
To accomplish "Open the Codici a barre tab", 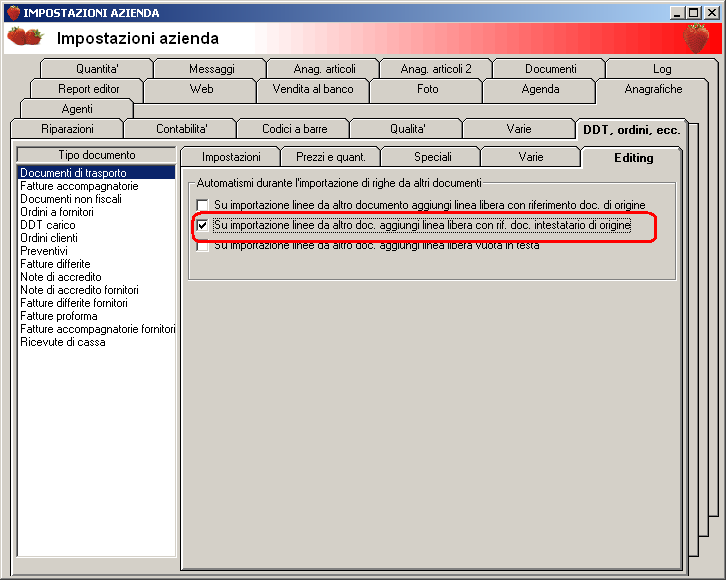I will coord(294,129).
